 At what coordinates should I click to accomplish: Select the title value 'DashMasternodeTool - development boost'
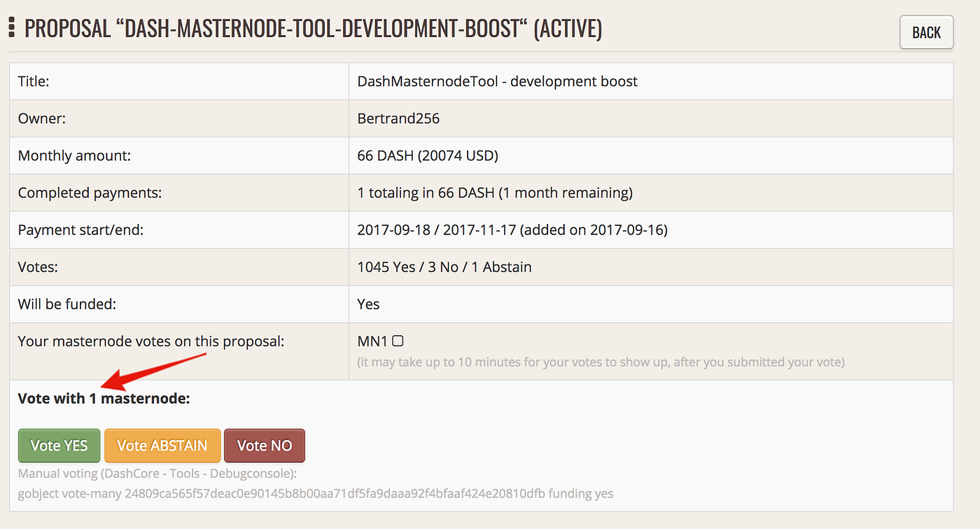pos(498,81)
